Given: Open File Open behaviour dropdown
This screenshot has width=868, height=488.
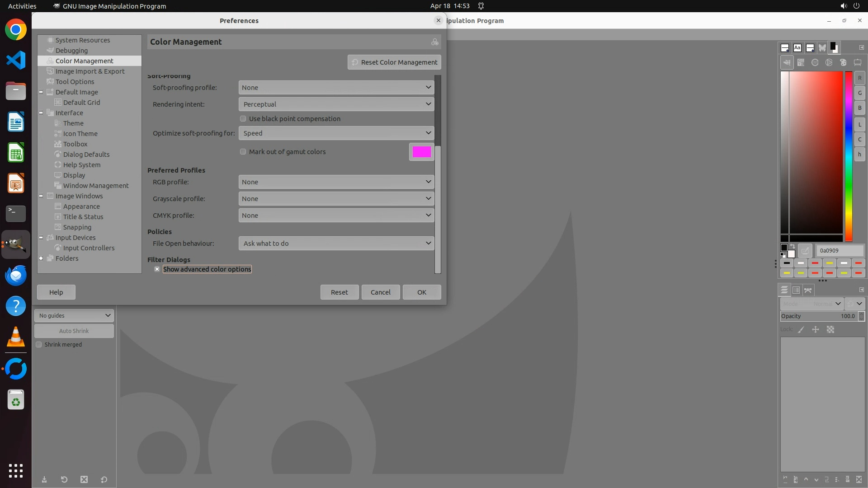Looking at the screenshot, I should pos(336,244).
